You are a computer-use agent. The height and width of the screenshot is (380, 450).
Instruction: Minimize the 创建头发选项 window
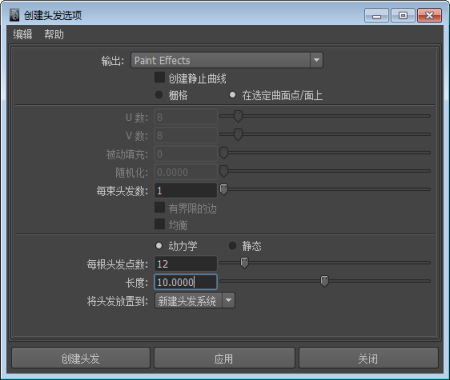tap(376, 16)
